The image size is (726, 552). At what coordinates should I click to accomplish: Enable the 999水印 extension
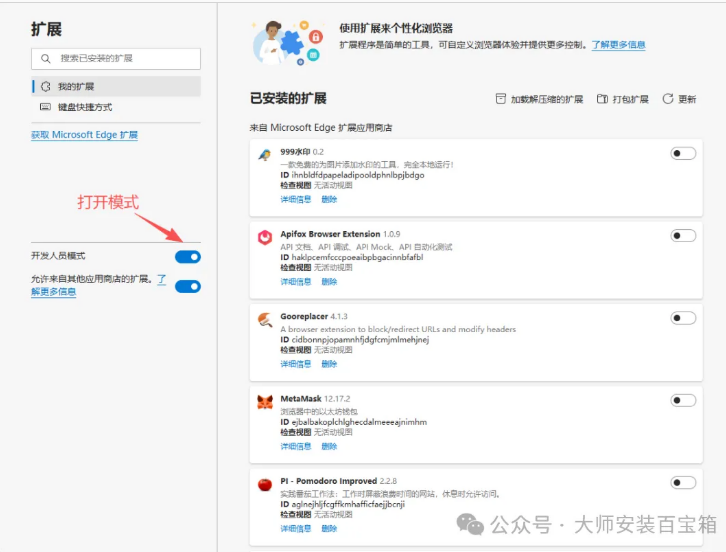tap(683, 153)
